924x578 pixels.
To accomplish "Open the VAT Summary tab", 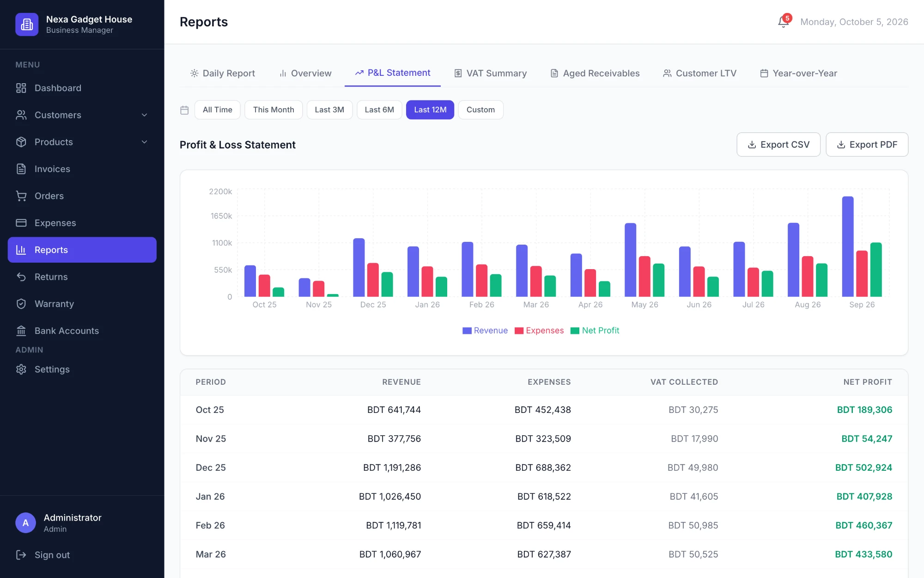I will tap(490, 73).
